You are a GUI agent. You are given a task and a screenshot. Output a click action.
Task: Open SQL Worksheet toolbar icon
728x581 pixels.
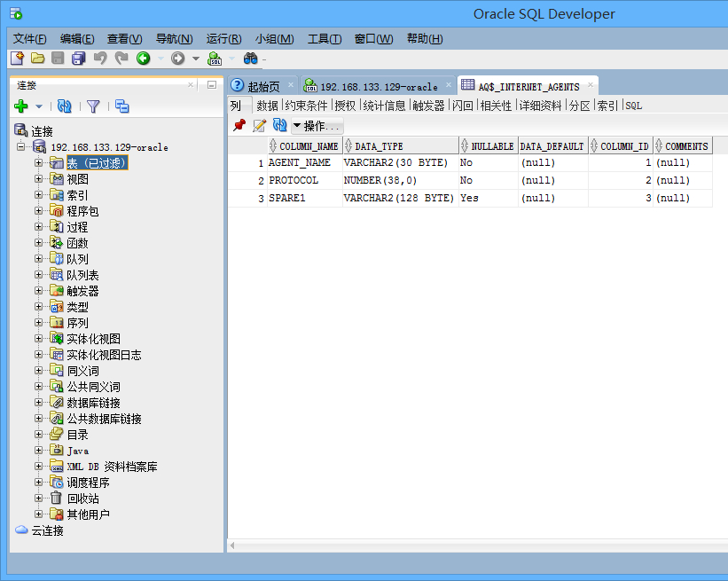[x=215, y=59]
